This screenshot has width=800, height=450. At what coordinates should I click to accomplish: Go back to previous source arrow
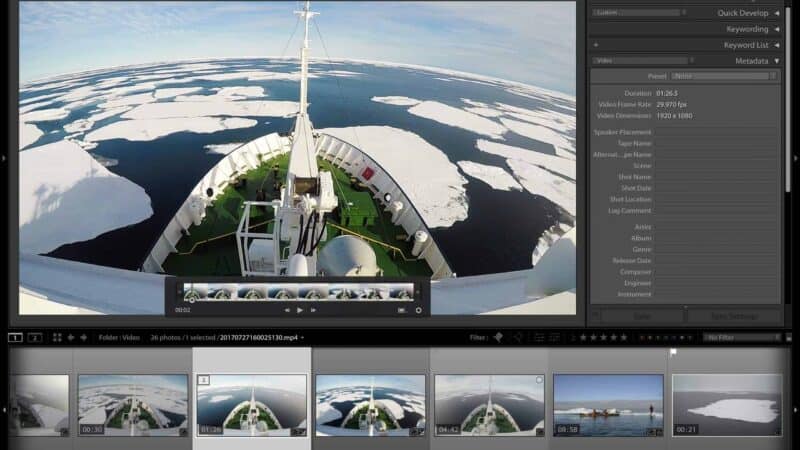pyautogui.click(x=71, y=337)
